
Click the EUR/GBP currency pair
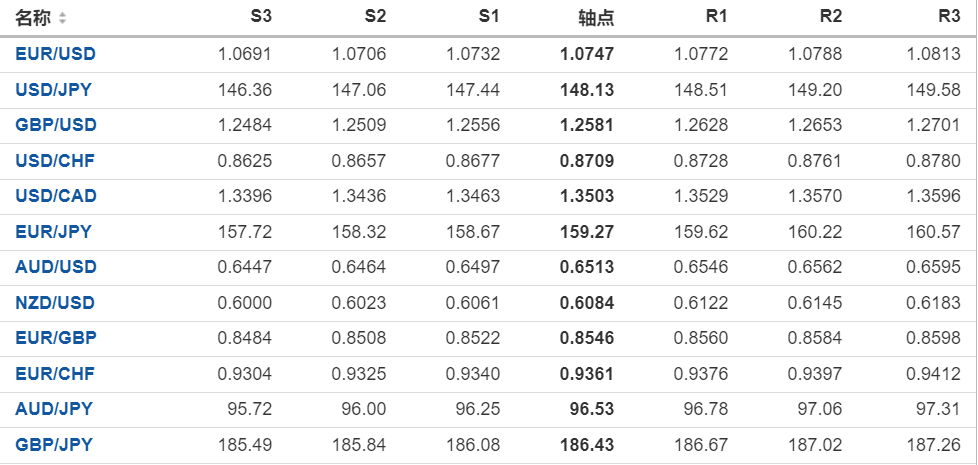coord(55,338)
